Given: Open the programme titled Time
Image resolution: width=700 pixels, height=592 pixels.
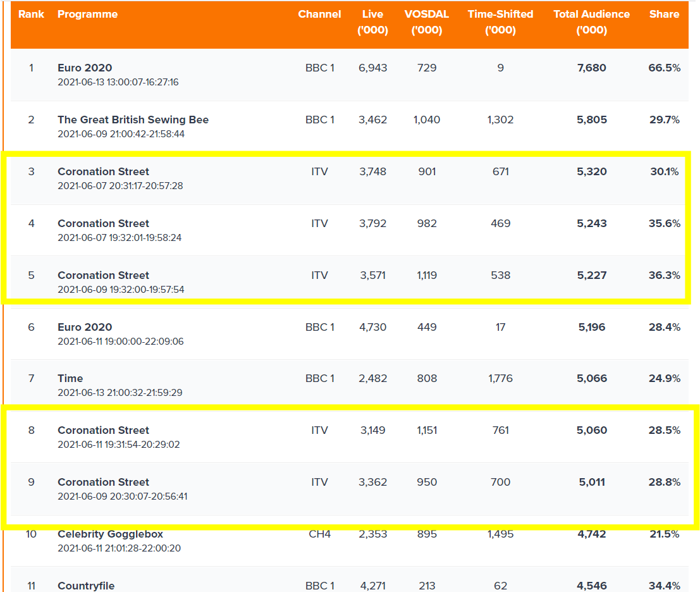Looking at the screenshot, I should coord(70,378).
